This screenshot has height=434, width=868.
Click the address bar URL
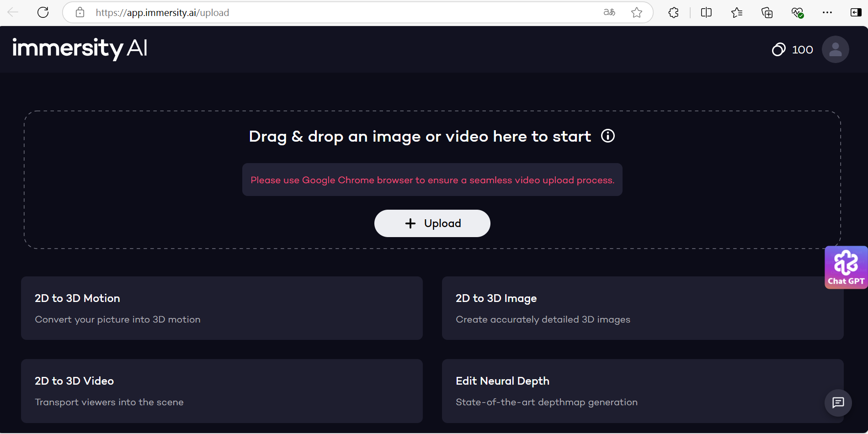click(162, 13)
